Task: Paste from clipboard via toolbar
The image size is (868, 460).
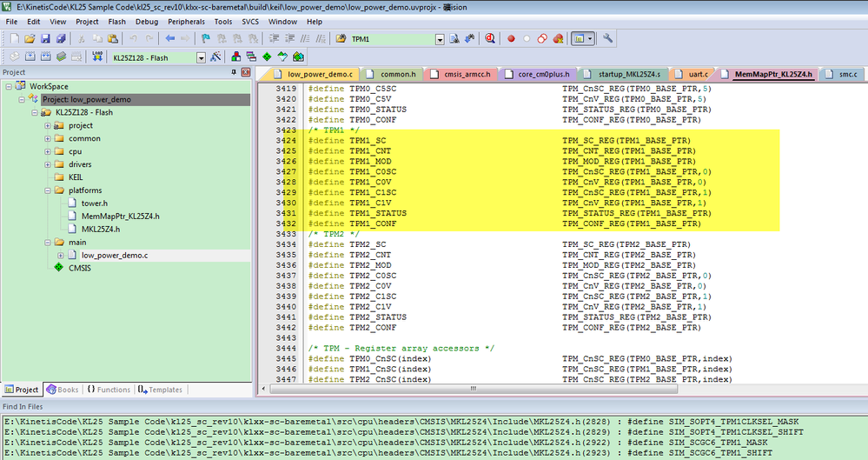Action: pos(112,39)
